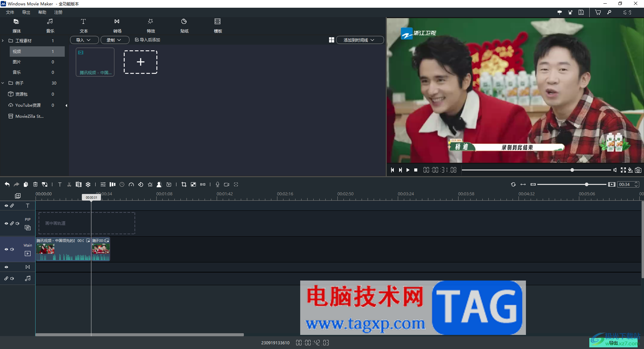Click the mosaic checkerboard icon
The image size is (644, 349).
click(x=193, y=184)
